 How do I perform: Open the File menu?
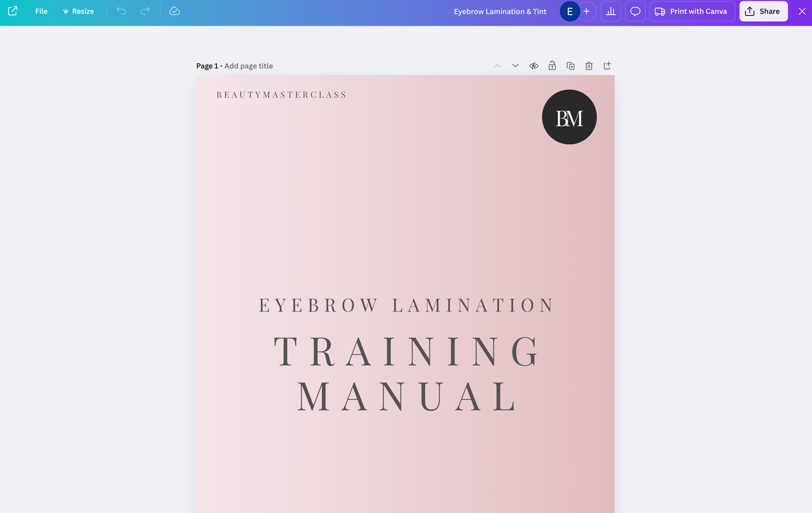click(x=41, y=11)
